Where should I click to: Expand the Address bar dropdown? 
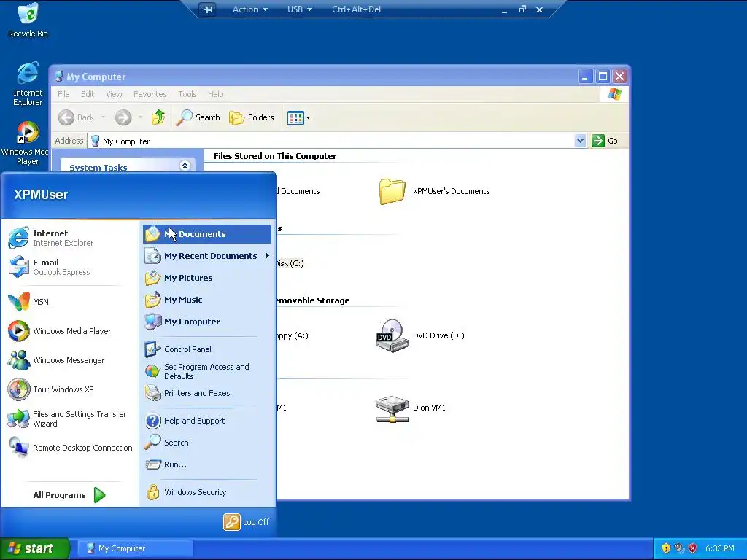pyautogui.click(x=580, y=141)
